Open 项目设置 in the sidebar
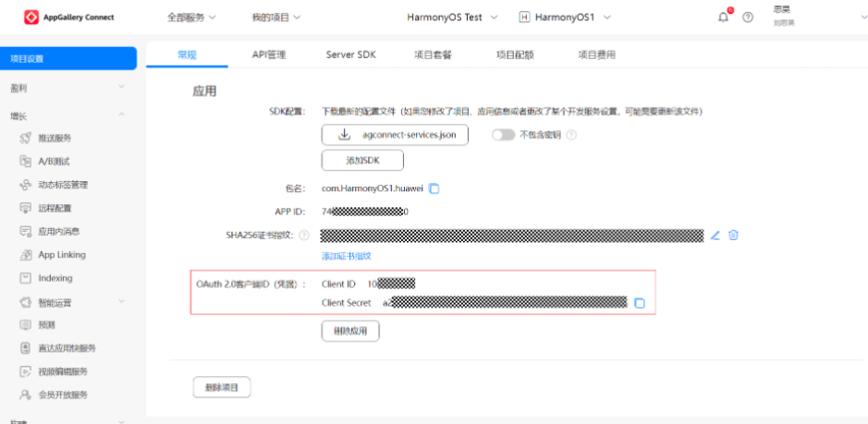 coord(68,59)
